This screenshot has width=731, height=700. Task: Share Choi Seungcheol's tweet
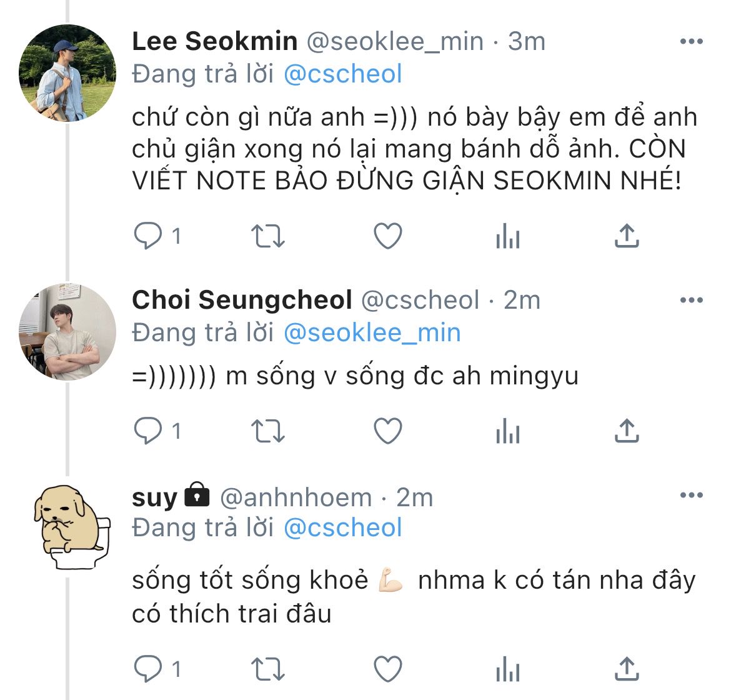point(627,431)
